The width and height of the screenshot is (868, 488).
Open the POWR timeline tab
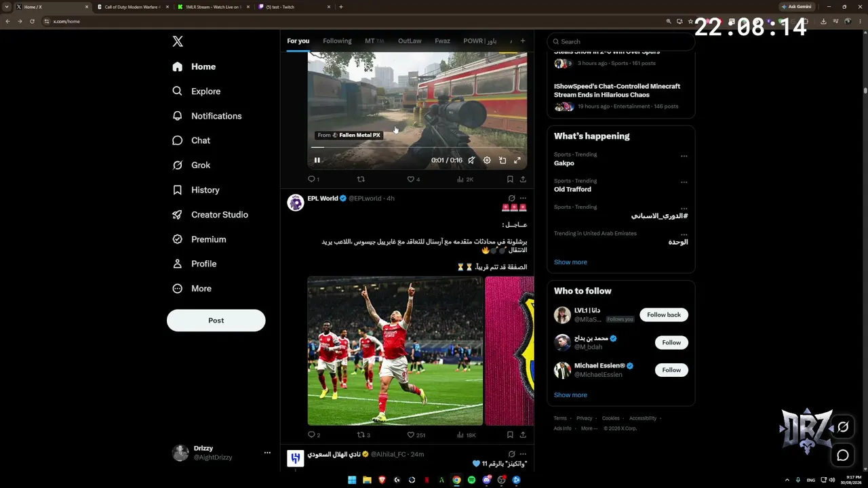pos(480,41)
